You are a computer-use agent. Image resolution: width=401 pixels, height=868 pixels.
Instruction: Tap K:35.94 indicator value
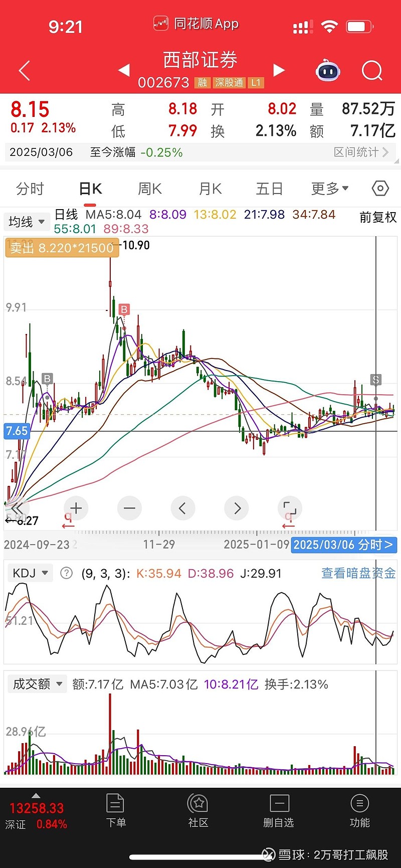(x=158, y=573)
